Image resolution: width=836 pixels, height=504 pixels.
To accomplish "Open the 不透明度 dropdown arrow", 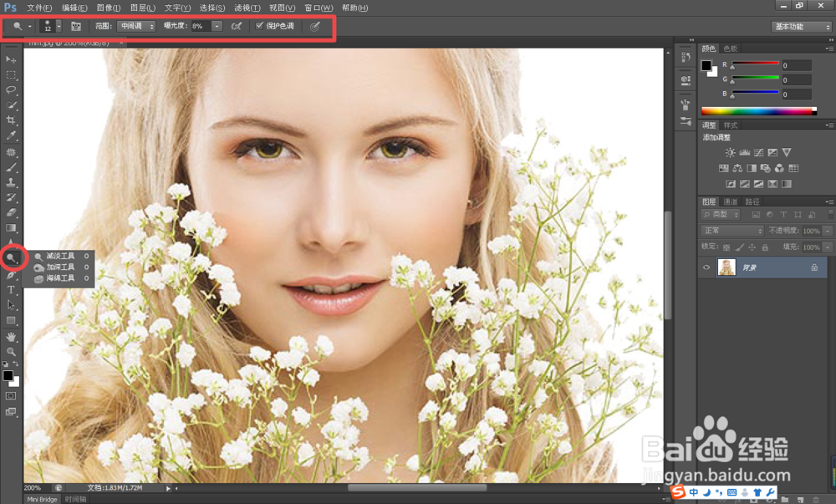I will pos(828,232).
